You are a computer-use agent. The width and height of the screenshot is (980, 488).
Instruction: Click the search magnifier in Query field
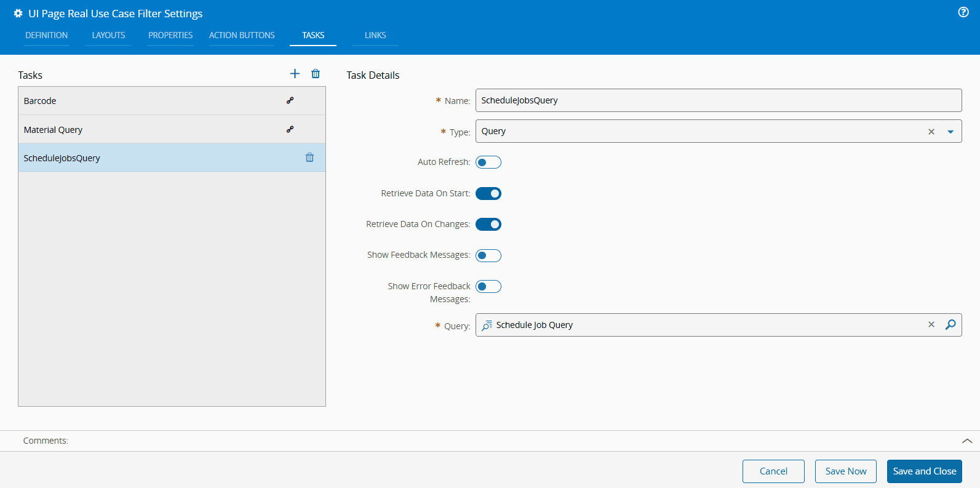click(950, 325)
